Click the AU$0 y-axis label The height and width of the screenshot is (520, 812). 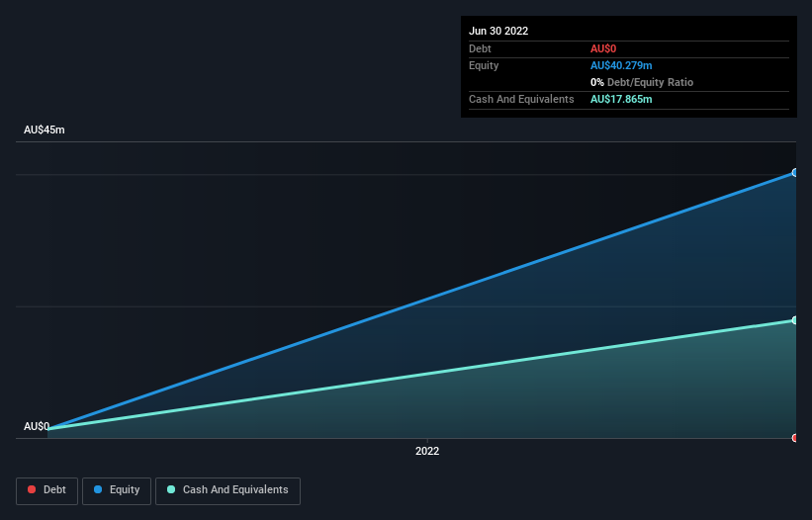click(37, 426)
